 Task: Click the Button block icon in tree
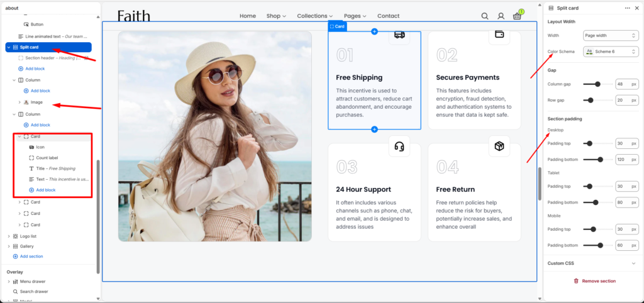26,25
